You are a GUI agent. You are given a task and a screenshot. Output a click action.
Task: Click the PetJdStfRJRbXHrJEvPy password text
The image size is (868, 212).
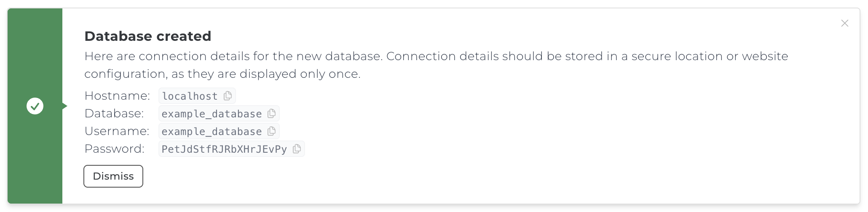[224, 149]
